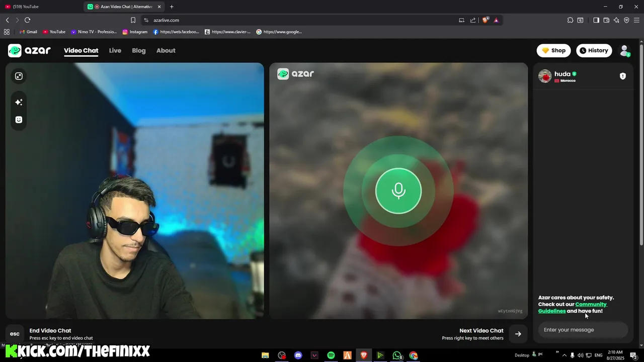
Task: Click the Azar logo in the header
Action: click(29, 50)
